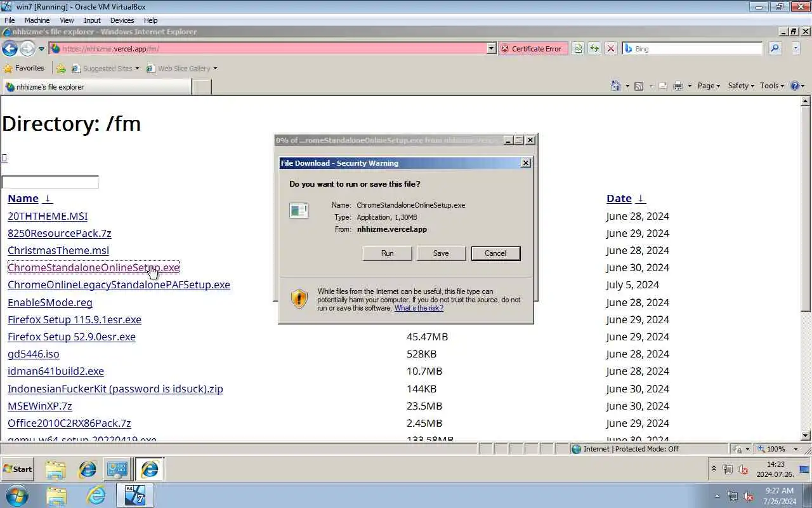Image resolution: width=812 pixels, height=508 pixels.
Task: Open a new blank tab
Action: (x=202, y=87)
